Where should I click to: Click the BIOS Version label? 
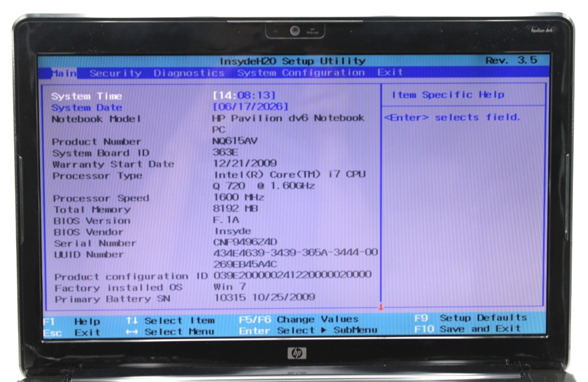pyautogui.click(x=92, y=221)
